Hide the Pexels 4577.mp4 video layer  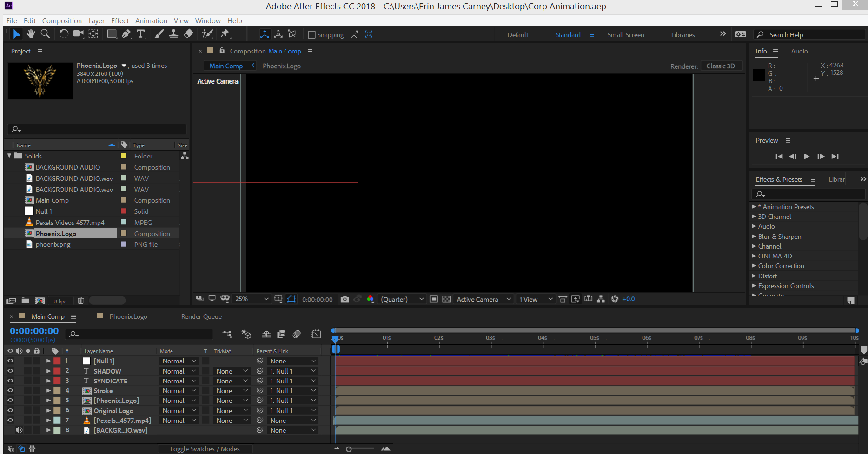coord(10,420)
